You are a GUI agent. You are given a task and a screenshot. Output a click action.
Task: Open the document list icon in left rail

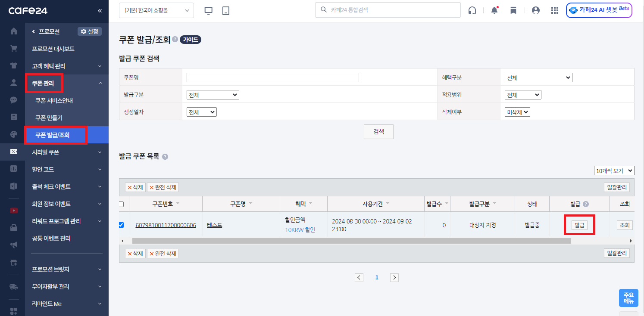coord(14,117)
